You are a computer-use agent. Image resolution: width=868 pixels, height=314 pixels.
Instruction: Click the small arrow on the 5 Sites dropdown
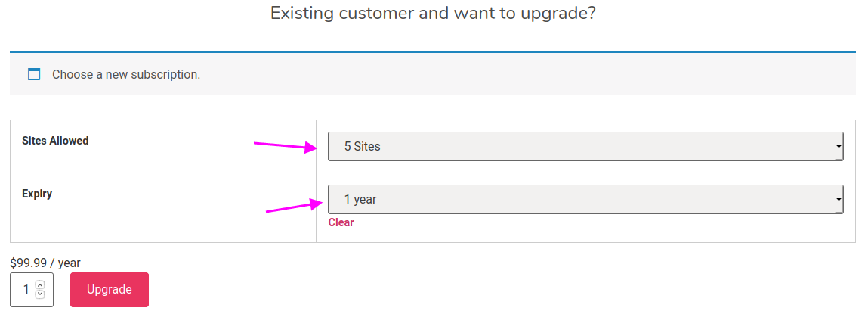[x=839, y=147]
